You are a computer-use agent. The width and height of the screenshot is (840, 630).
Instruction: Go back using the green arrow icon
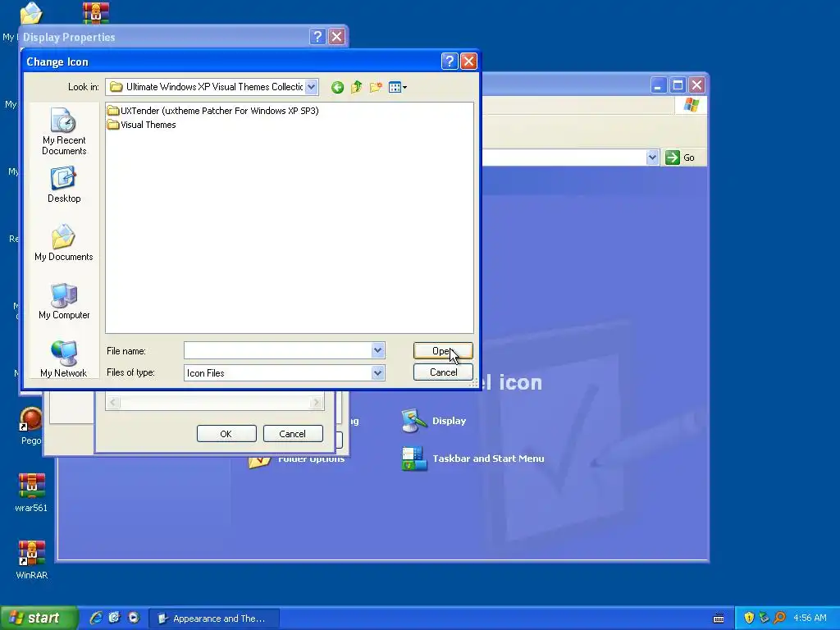click(337, 87)
